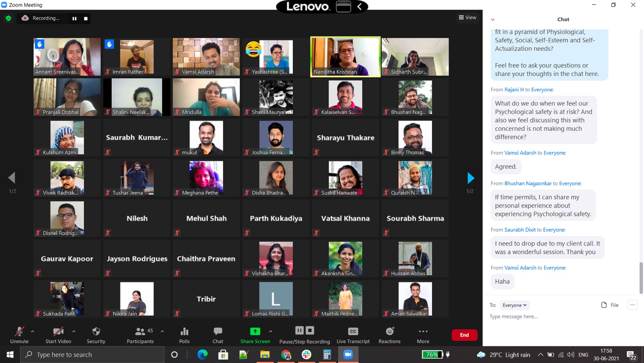Open the Windows Start menu
644x363 pixels.
click(10, 355)
